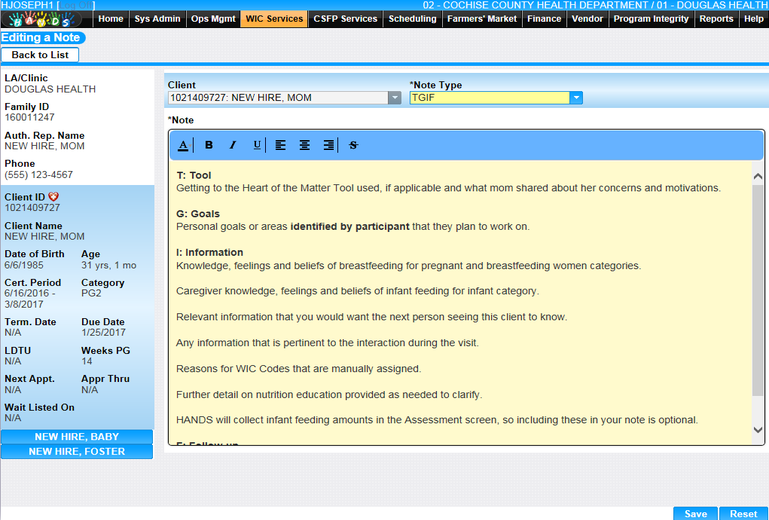Image resolution: width=769 pixels, height=520 pixels.
Task: Open the Scheduling menu
Action: click(x=412, y=19)
